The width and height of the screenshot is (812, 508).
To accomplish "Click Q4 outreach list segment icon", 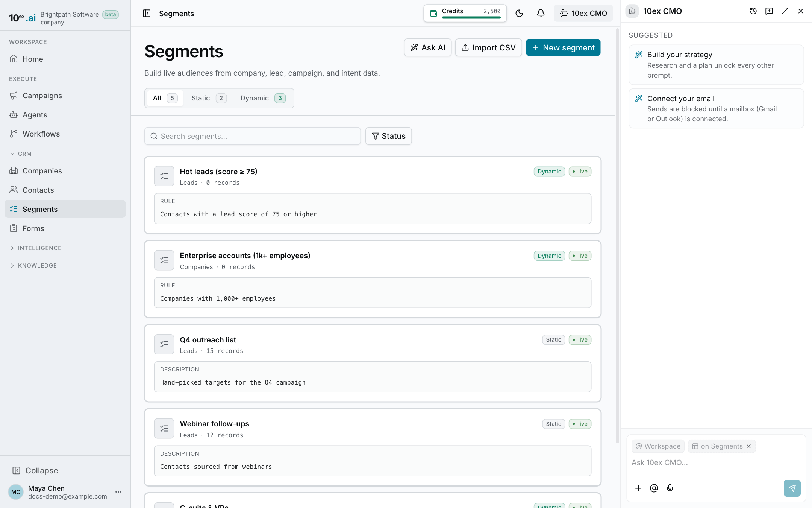I will tap(164, 344).
